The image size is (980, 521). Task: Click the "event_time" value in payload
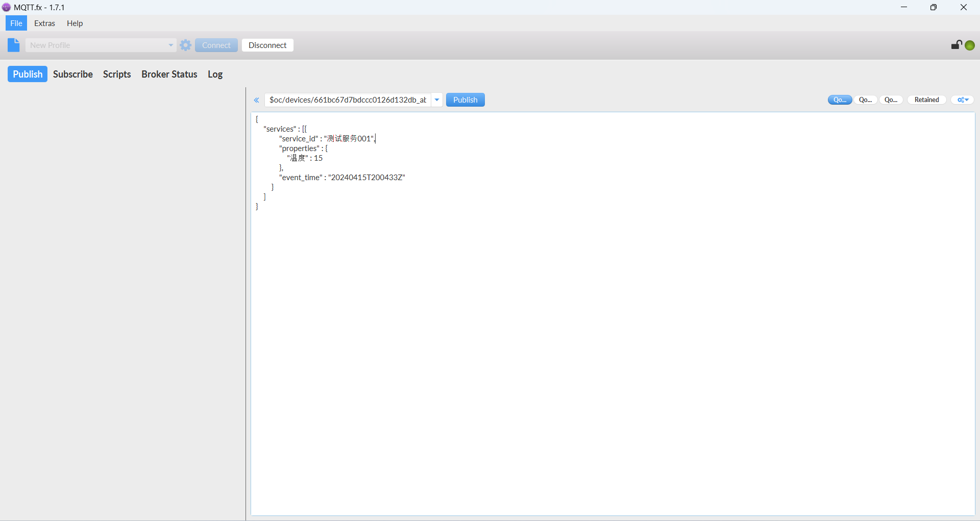click(x=366, y=178)
